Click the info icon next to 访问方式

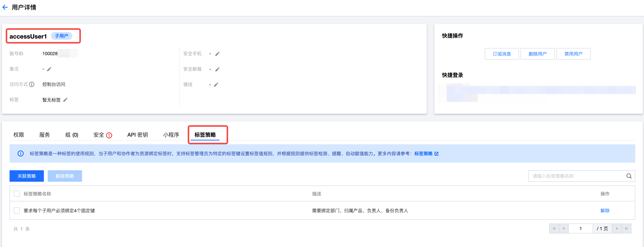(x=32, y=84)
